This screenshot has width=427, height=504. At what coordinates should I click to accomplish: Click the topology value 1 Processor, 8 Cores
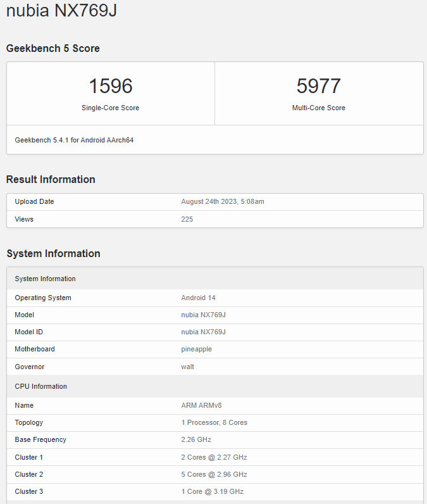214,422
